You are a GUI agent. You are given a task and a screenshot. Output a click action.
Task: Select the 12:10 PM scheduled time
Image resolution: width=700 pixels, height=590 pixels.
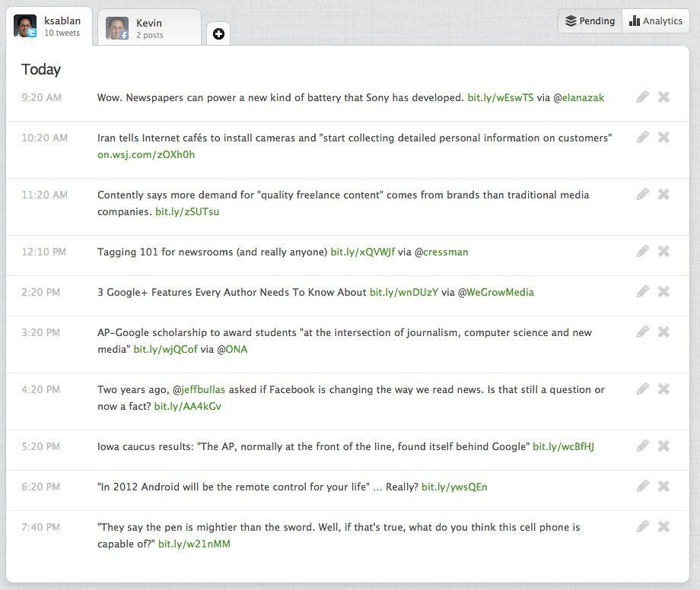pyautogui.click(x=44, y=252)
